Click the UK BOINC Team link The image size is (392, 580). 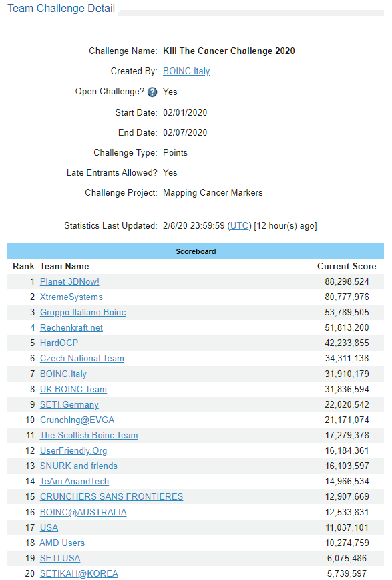coord(73,389)
